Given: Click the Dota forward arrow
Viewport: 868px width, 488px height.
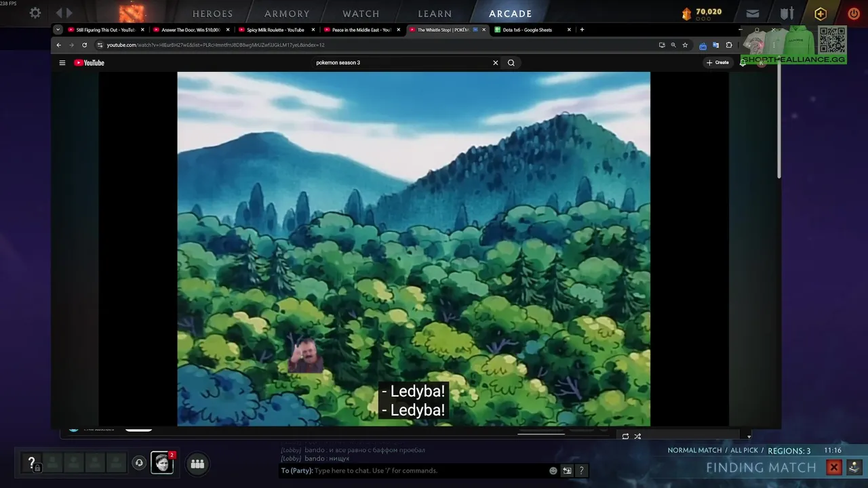Looking at the screenshot, I should pyautogui.click(x=69, y=13).
